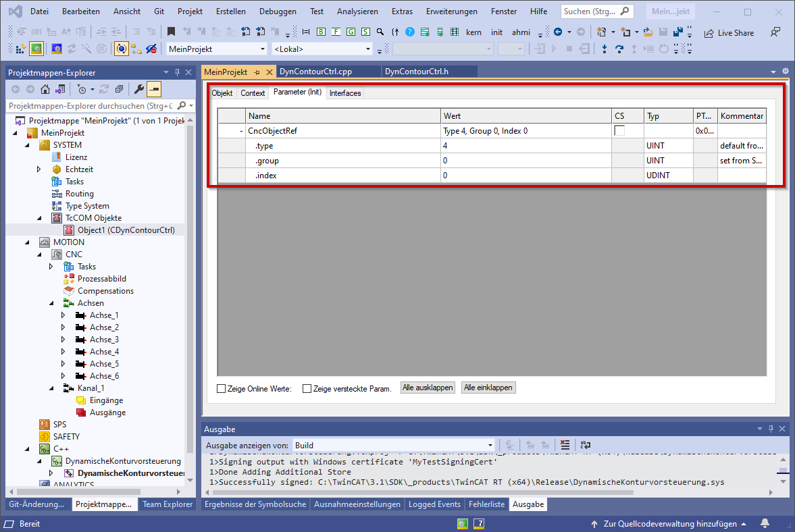This screenshot has height=532, width=795.
Task: Click the Step Over debug arrow icon
Action: point(619,49)
